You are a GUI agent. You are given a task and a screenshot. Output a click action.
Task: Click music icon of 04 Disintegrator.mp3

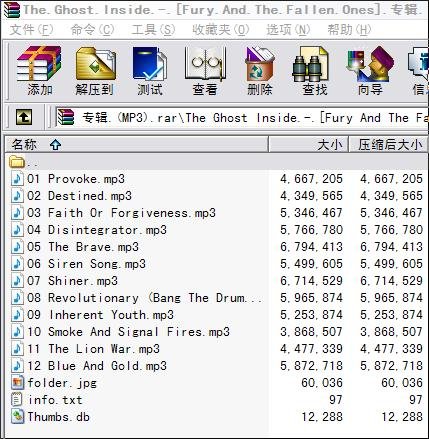(17, 230)
